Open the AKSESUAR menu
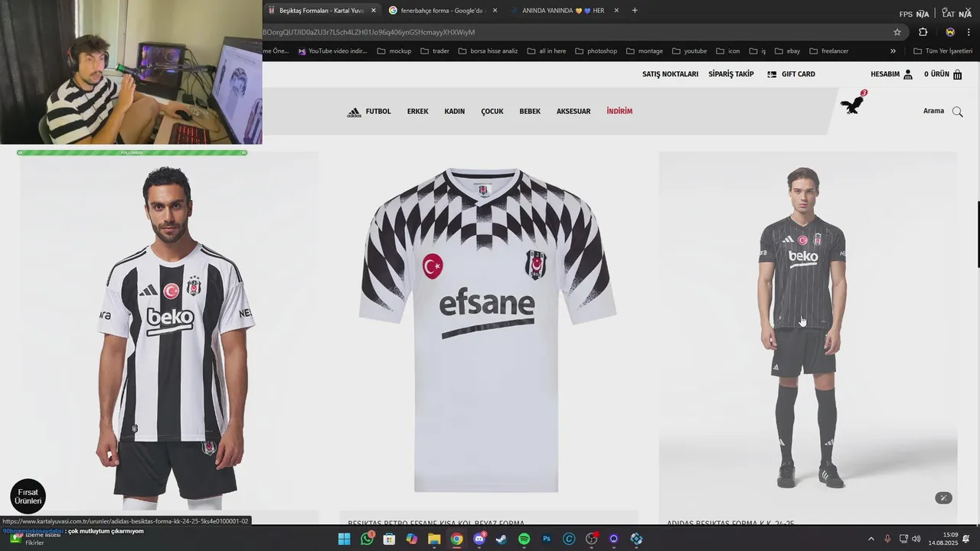Screen dimensions: 980x551 coord(573,112)
